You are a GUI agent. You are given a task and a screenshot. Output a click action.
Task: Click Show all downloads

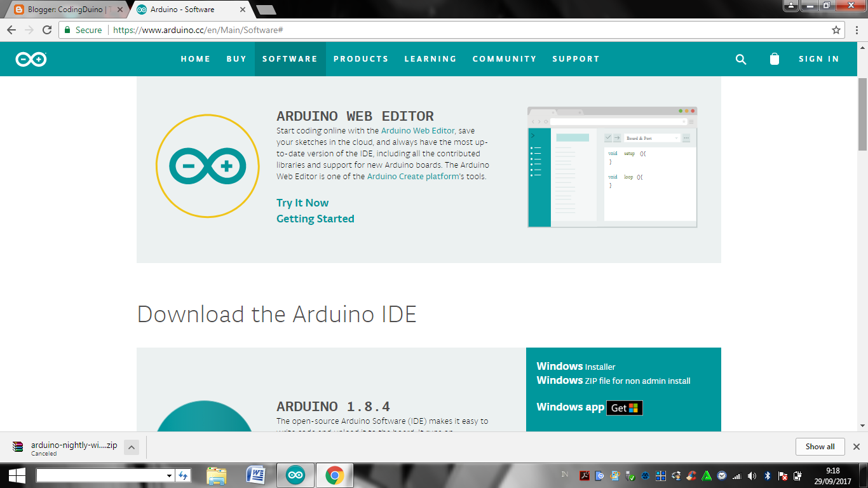(820, 447)
